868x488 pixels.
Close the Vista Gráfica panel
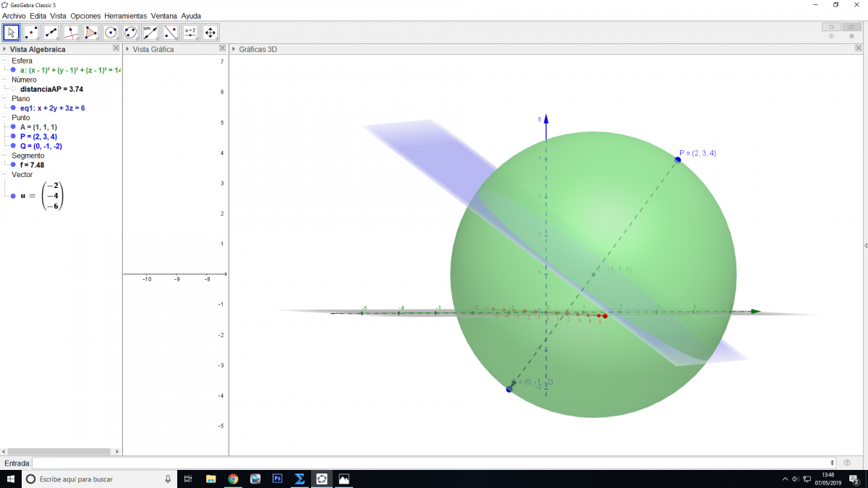pos(222,48)
